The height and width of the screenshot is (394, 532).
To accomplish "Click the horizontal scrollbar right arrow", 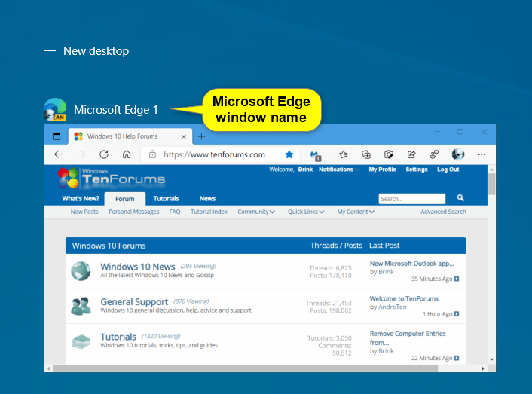I will click(x=483, y=368).
